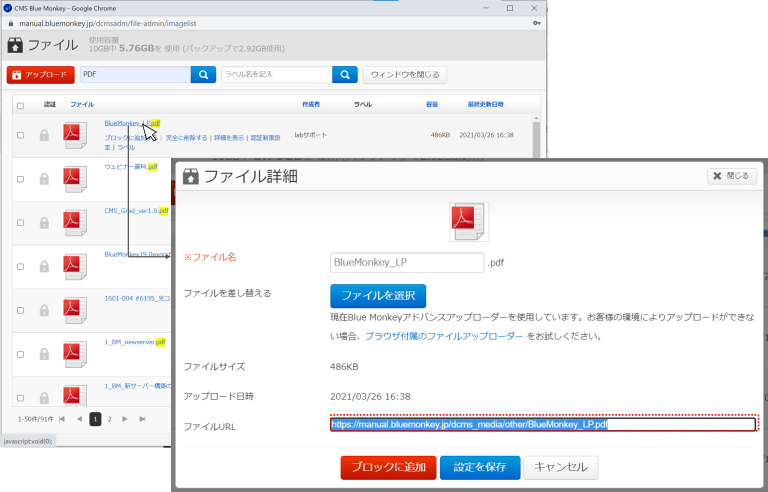Tick the checkbox for 1_BM_新サーバー row
This screenshot has width=768, height=492.
(21, 397)
